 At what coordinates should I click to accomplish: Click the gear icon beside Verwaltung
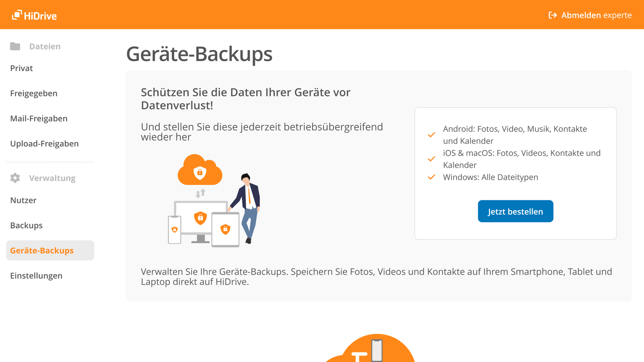[x=15, y=178]
